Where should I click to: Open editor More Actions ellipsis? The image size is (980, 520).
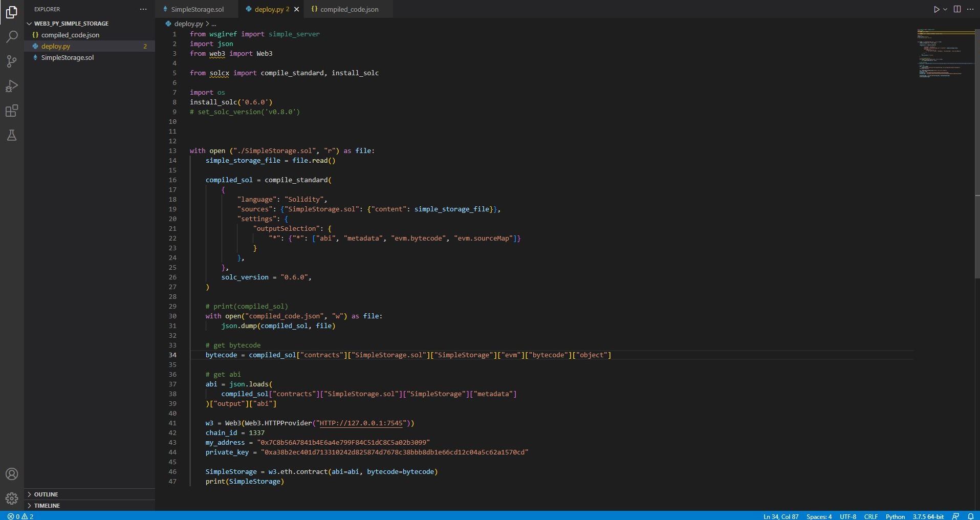click(x=970, y=9)
